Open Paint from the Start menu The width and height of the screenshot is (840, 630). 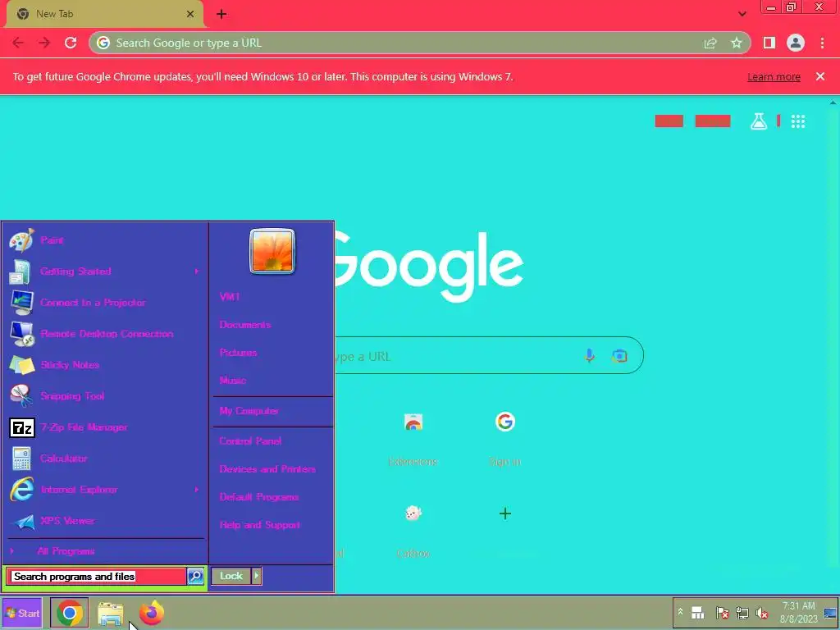tap(105, 240)
